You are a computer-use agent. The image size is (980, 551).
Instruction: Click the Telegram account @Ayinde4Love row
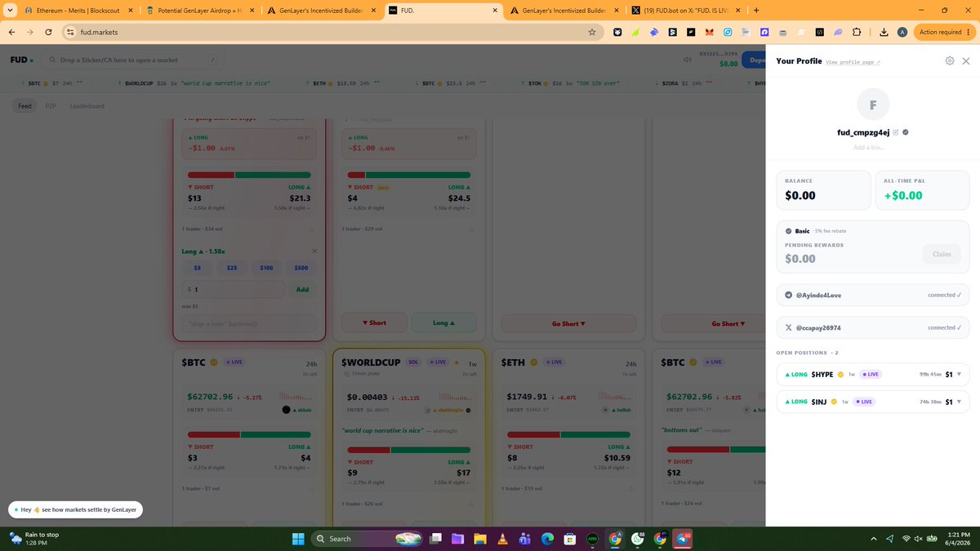pos(873,295)
